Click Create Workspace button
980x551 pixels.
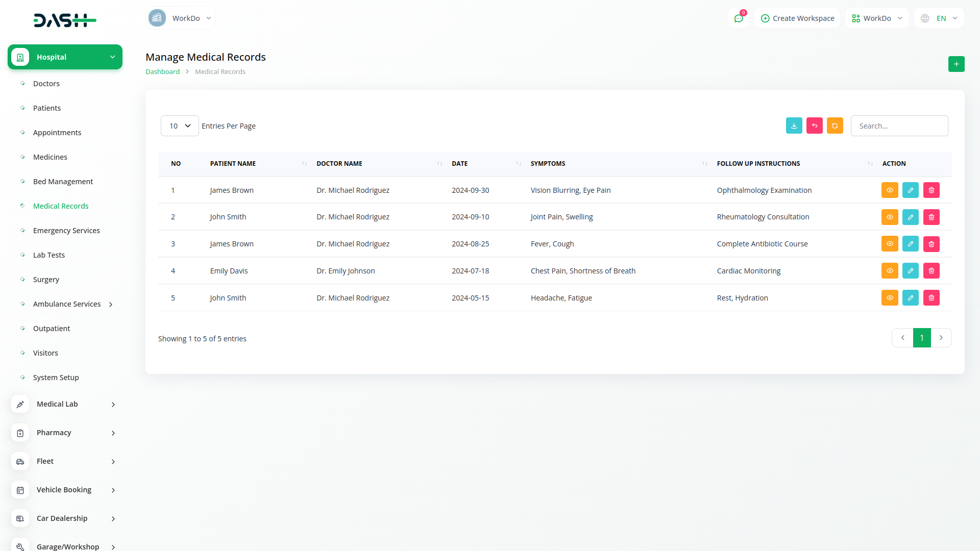pyautogui.click(x=797, y=18)
